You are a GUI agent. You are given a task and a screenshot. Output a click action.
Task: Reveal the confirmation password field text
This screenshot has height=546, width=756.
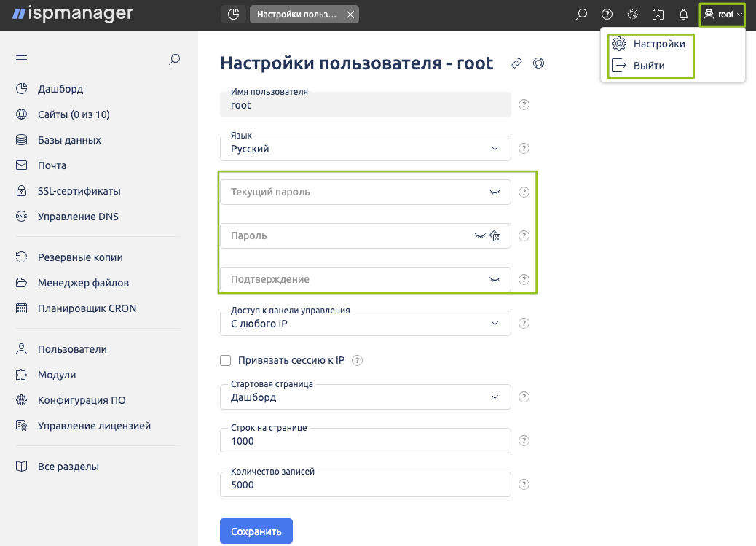[x=495, y=280]
